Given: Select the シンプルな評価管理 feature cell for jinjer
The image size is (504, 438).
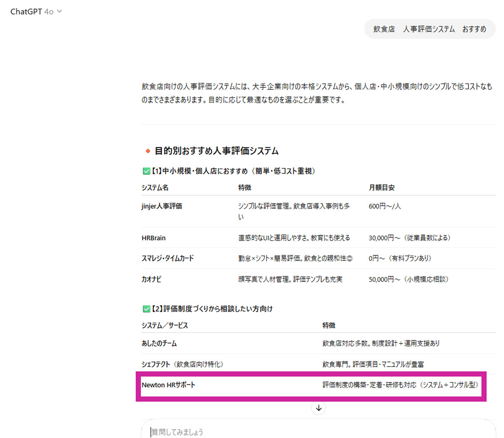Looking at the screenshot, I should tap(294, 212).
